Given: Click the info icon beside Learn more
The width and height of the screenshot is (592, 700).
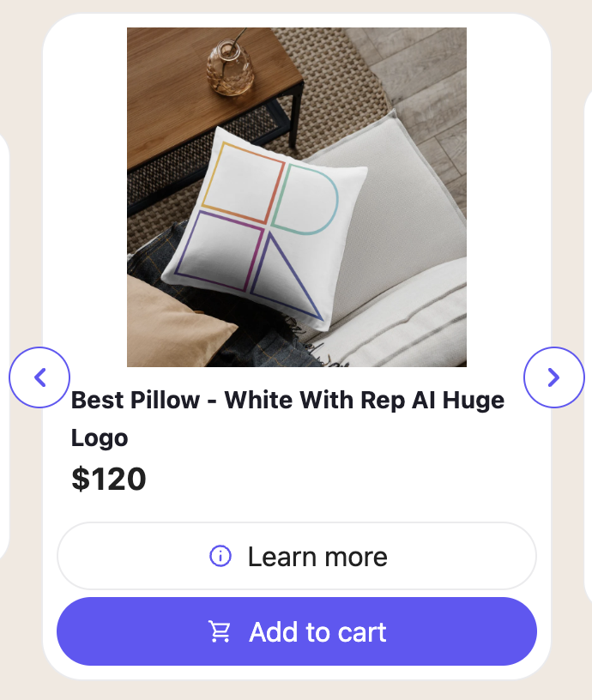Looking at the screenshot, I should pos(220,556).
